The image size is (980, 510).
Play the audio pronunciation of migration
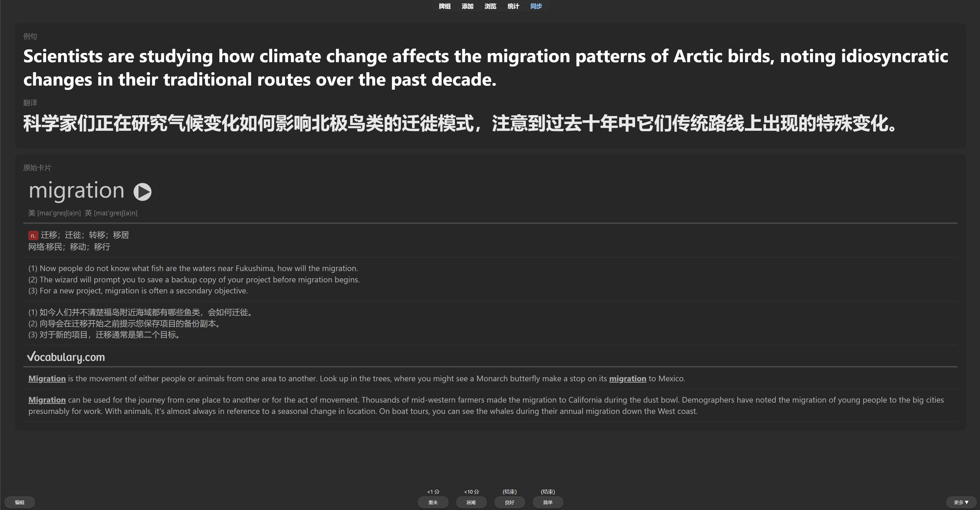click(x=142, y=191)
